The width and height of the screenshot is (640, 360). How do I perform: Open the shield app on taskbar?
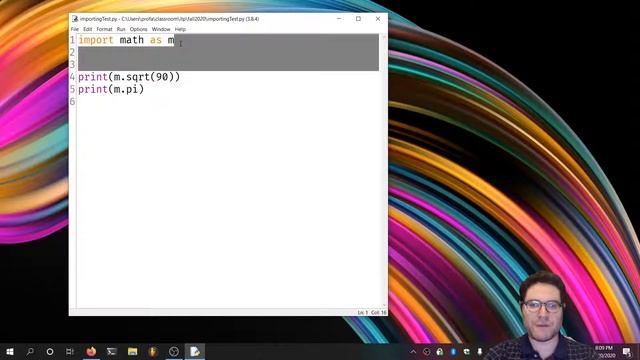(x=153, y=351)
